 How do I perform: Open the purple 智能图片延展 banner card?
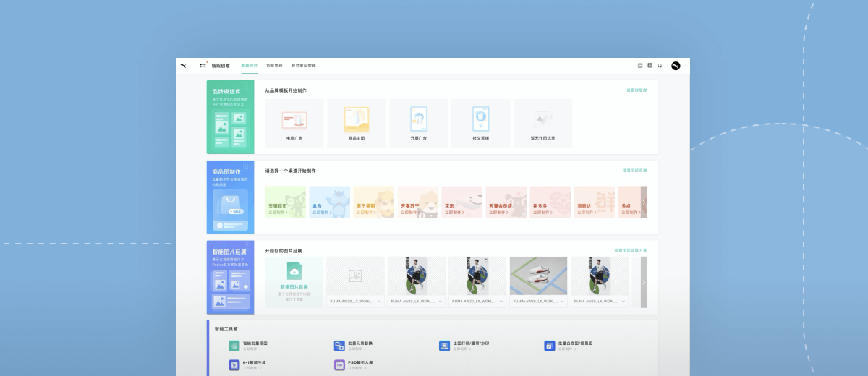coord(230,278)
